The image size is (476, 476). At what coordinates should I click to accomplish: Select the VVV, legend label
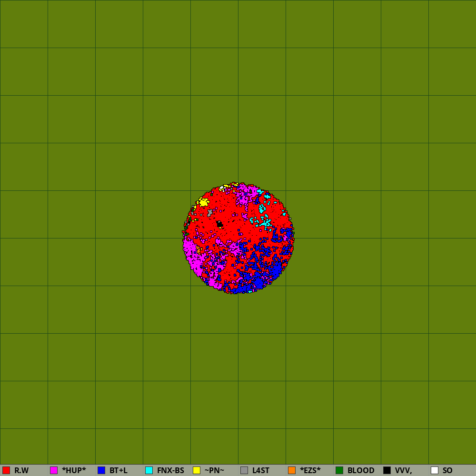pos(404,470)
